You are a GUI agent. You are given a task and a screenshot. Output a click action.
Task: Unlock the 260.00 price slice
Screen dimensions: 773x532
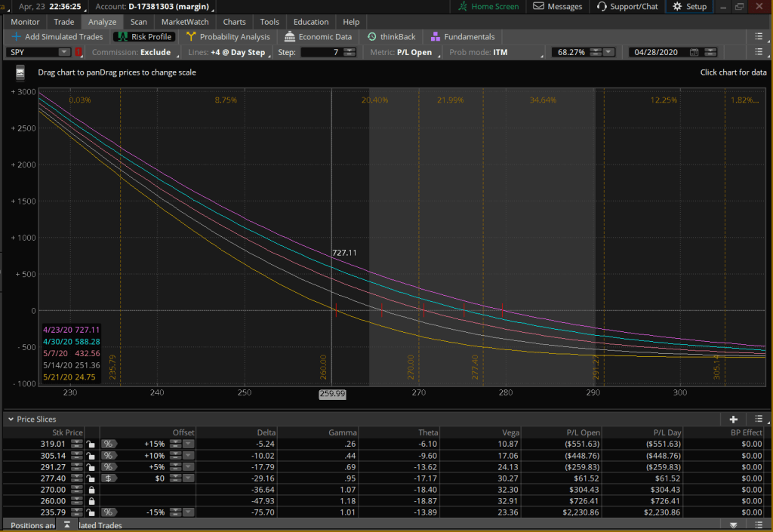[x=91, y=501]
